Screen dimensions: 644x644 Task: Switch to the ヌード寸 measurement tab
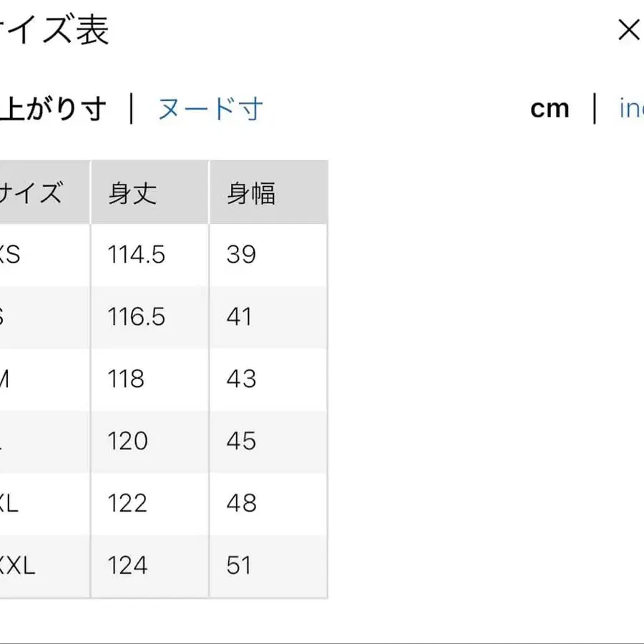point(208,109)
